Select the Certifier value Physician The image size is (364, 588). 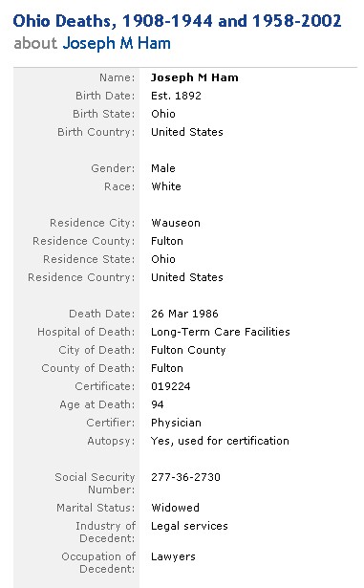(x=176, y=423)
